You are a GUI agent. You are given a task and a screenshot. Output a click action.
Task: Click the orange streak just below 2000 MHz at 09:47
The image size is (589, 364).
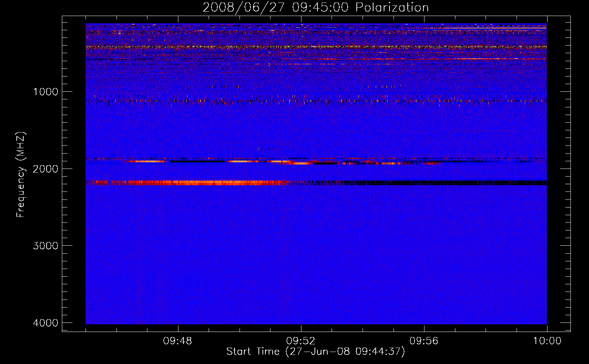(x=147, y=161)
